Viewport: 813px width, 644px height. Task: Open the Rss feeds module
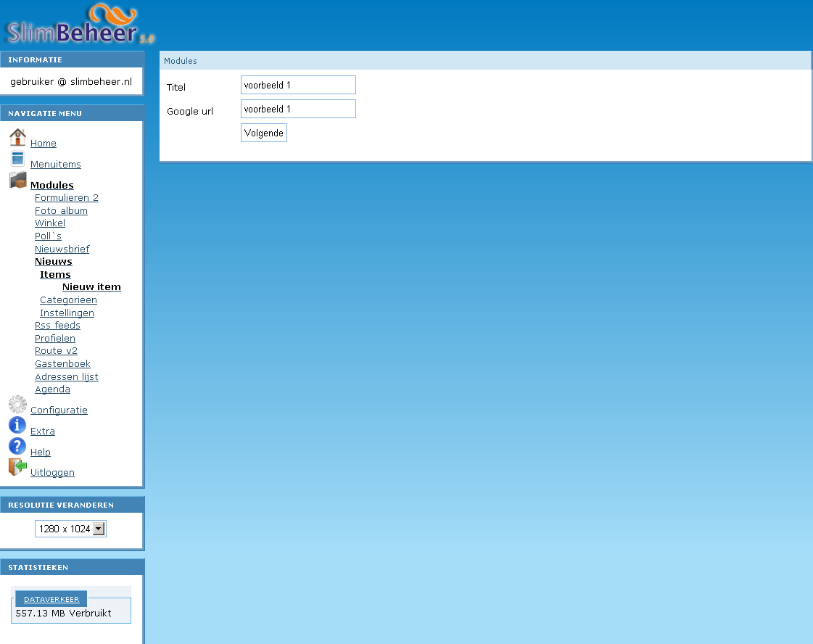57,325
